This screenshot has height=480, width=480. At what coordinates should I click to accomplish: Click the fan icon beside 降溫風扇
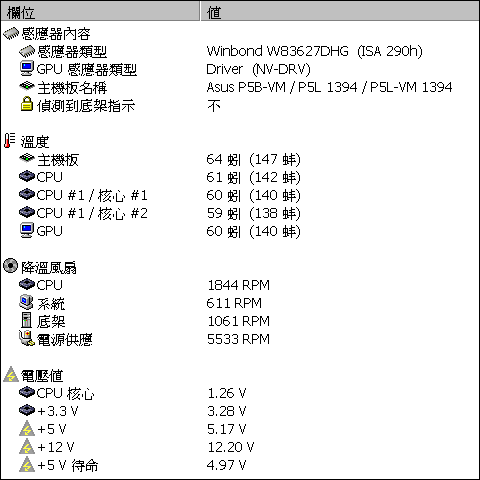click(x=10, y=266)
